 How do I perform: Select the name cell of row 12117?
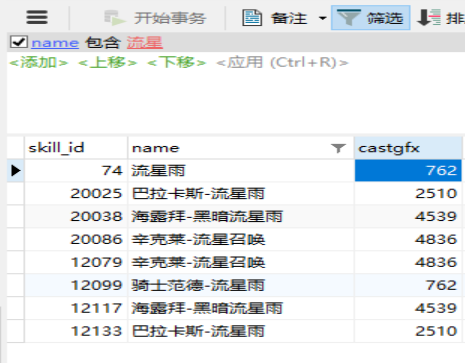tap(241, 308)
